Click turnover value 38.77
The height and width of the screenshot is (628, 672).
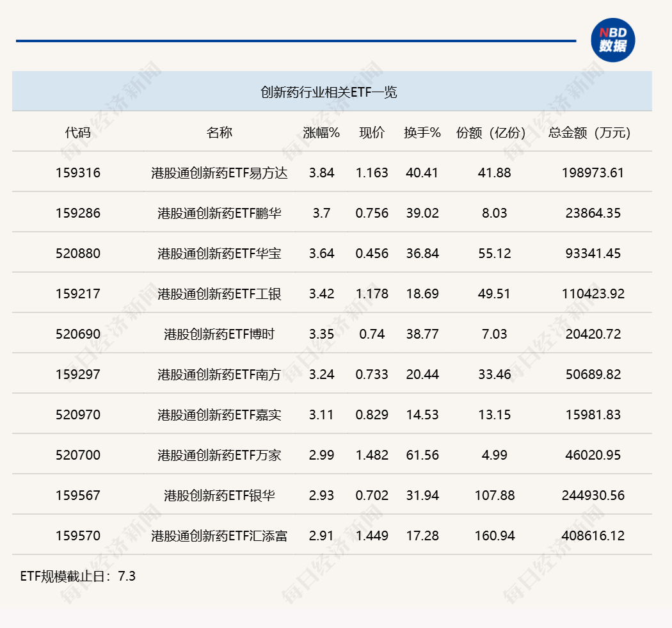pyautogui.click(x=422, y=334)
